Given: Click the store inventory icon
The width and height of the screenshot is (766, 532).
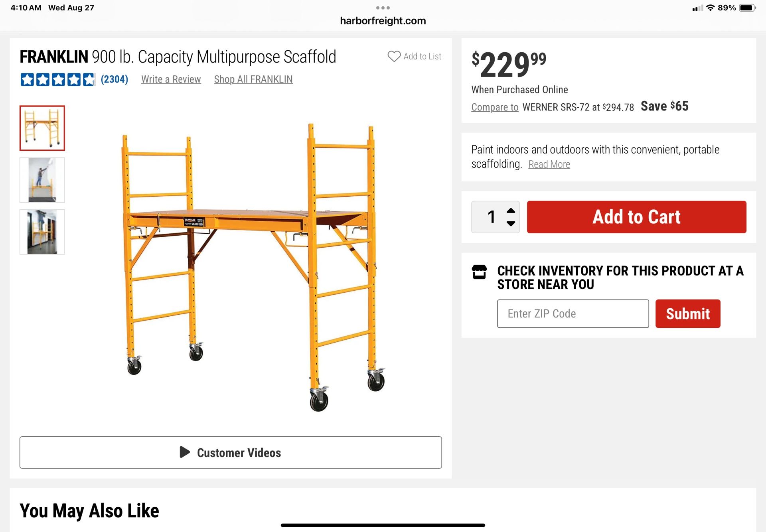Looking at the screenshot, I should click(x=479, y=272).
